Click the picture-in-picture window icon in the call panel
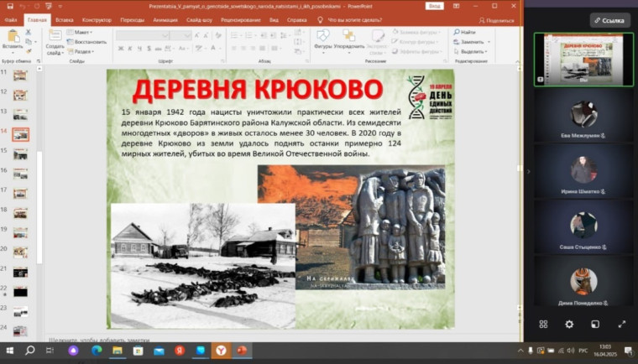Viewport: 638px width, 364px height. click(x=595, y=324)
